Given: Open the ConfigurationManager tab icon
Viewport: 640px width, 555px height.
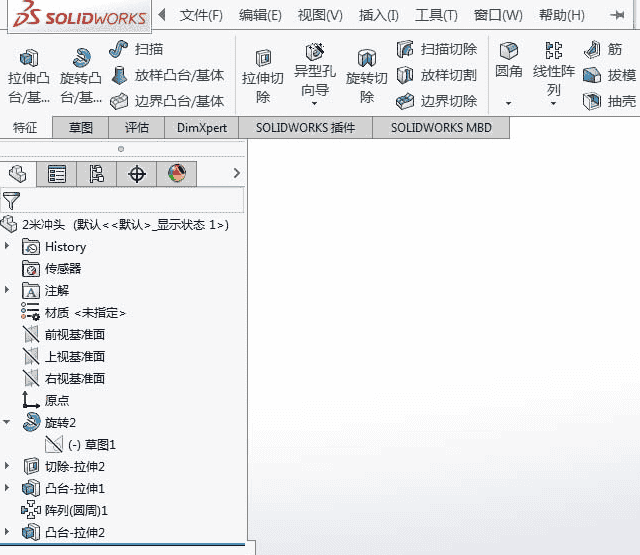Looking at the screenshot, I should (97, 174).
